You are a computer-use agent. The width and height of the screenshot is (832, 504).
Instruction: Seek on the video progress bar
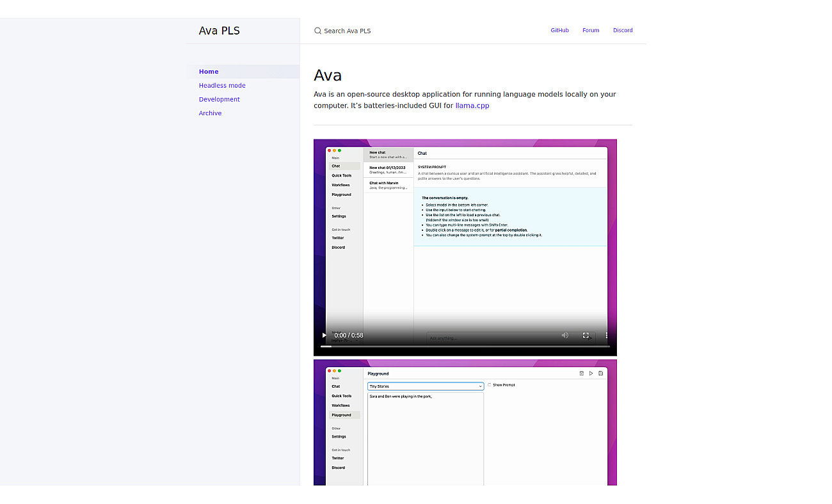coord(465,347)
